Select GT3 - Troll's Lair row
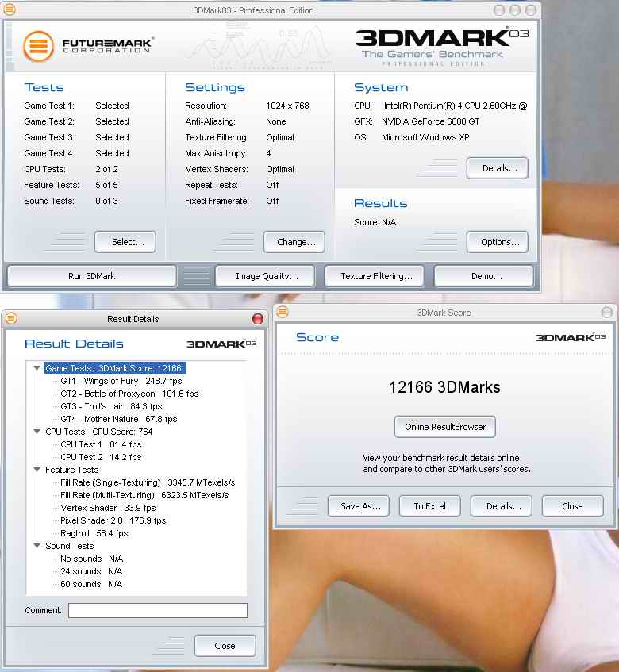This screenshot has width=619, height=672. (x=111, y=406)
